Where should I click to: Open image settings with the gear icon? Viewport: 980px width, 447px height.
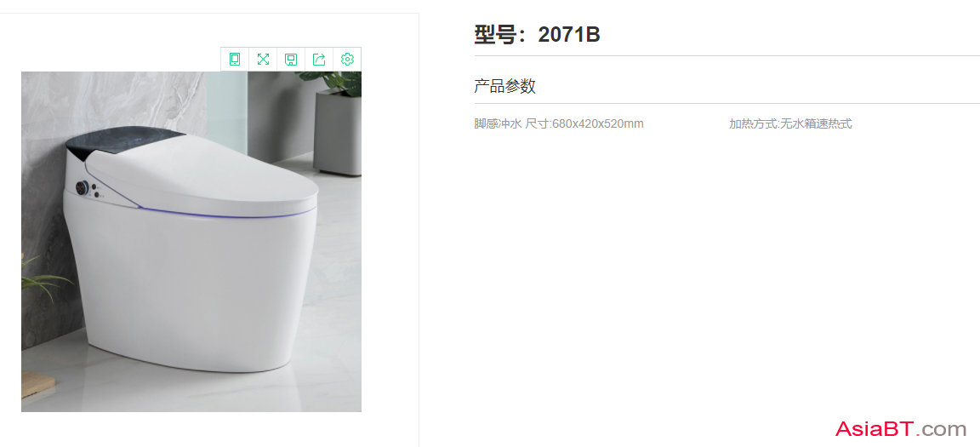pyautogui.click(x=347, y=60)
